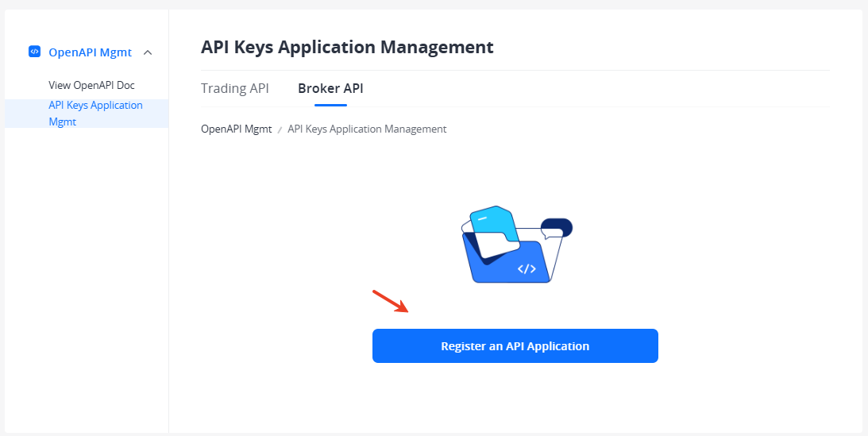Click the red arrow pointing at the button
868x436 pixels.
click(390, 301)
